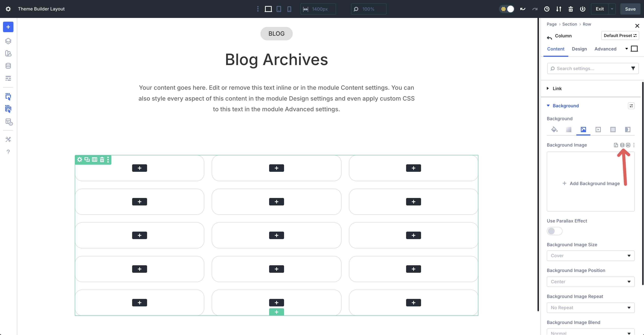Open the Exit button's dropdown arrow
This screenshot has height=335, width=644.
[612, 9]
